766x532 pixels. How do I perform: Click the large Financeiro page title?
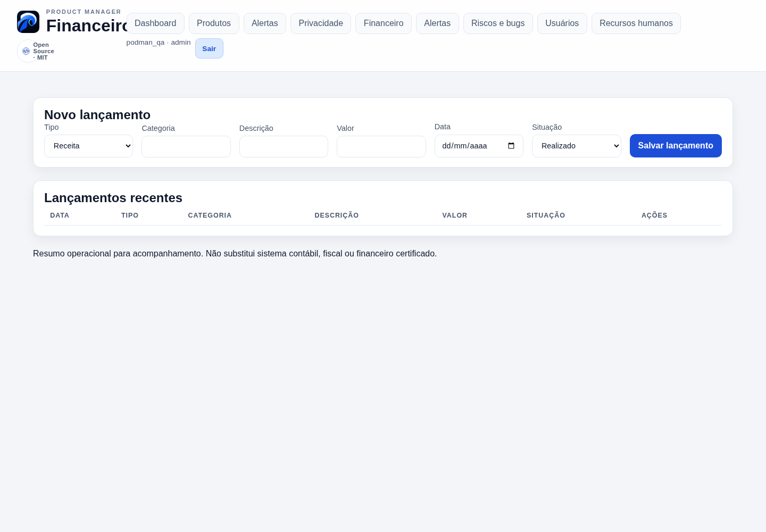tap(86, 26)
